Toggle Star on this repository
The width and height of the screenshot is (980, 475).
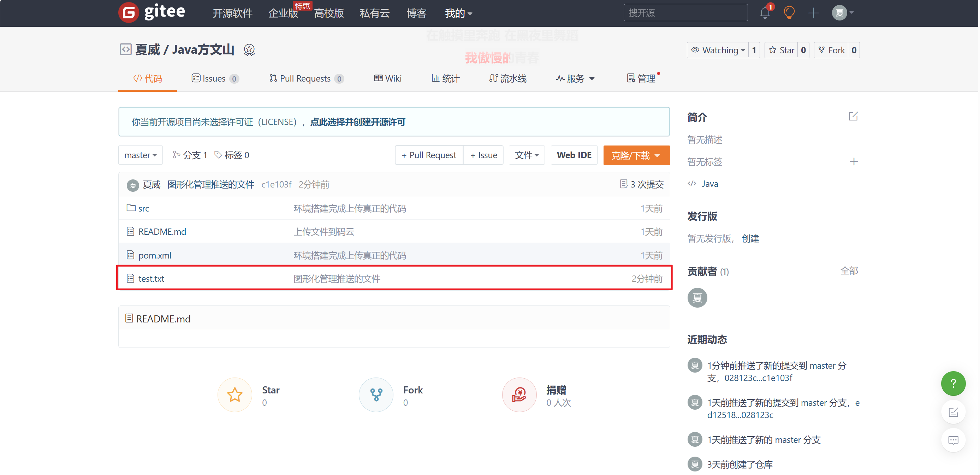coord(782,50)
